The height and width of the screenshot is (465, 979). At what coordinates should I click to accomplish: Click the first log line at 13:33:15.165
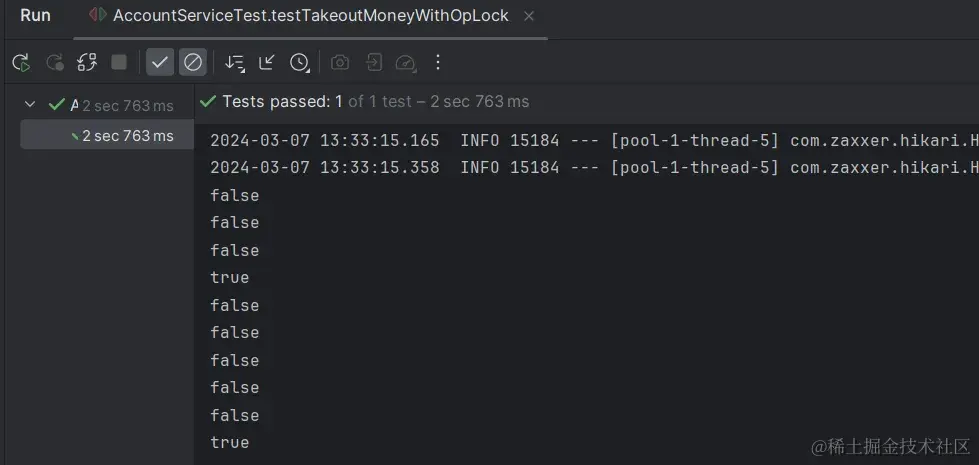tap(590, 140)
